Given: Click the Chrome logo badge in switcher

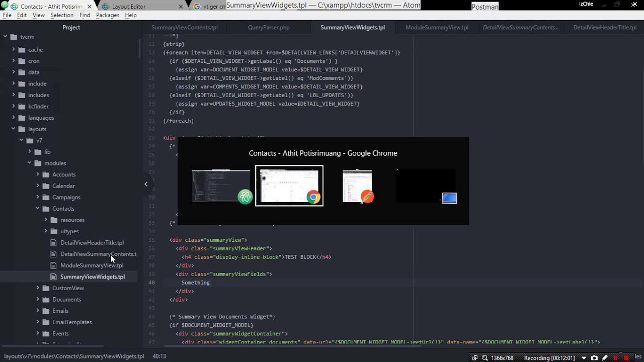Looking at the screenshot, I should pos(313,197).
